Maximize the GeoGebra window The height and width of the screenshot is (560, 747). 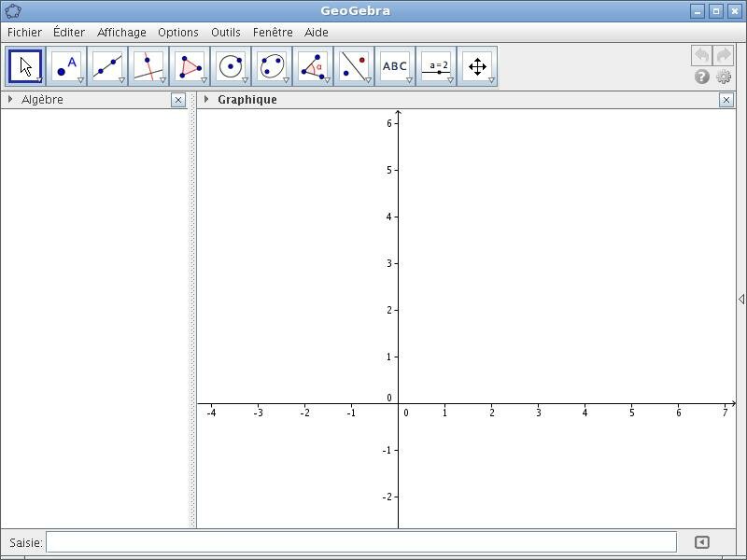[716, 11]
